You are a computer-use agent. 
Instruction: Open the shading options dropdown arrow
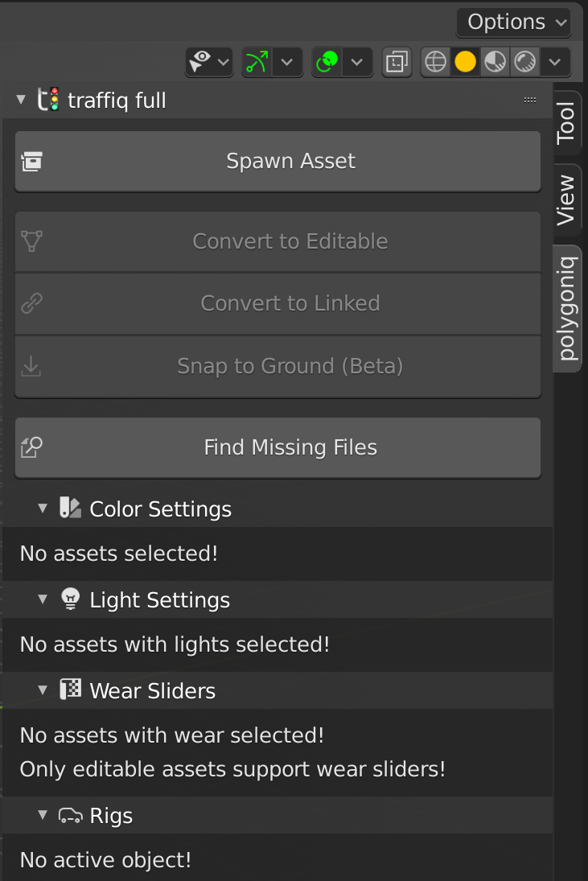554,62
